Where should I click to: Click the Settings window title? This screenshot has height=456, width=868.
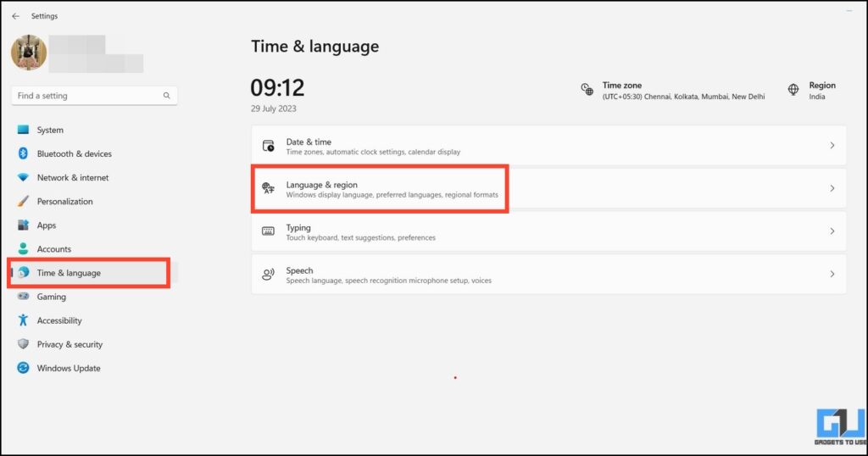44,16
